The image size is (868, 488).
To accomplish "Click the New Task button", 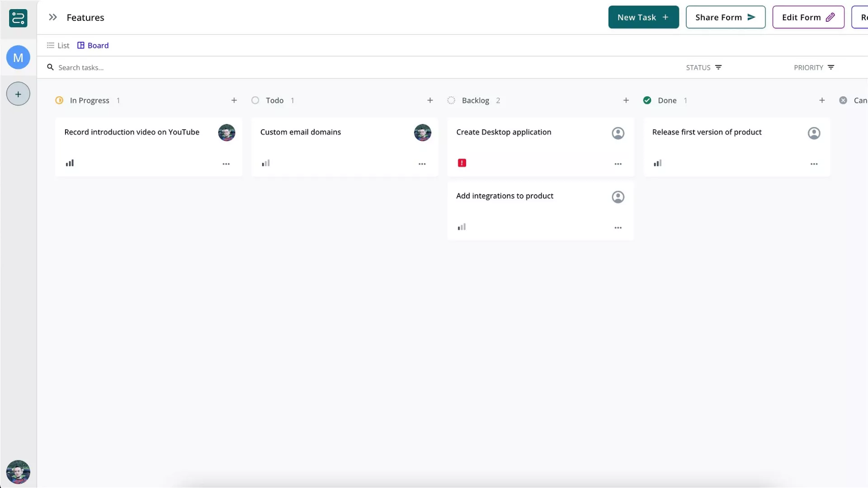I will click(643, 17).
